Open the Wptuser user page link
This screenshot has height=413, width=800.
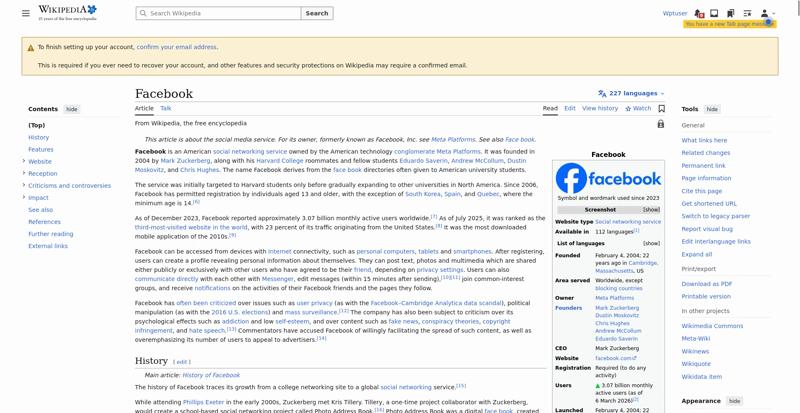pyautogui.click(x=674, y=13)
